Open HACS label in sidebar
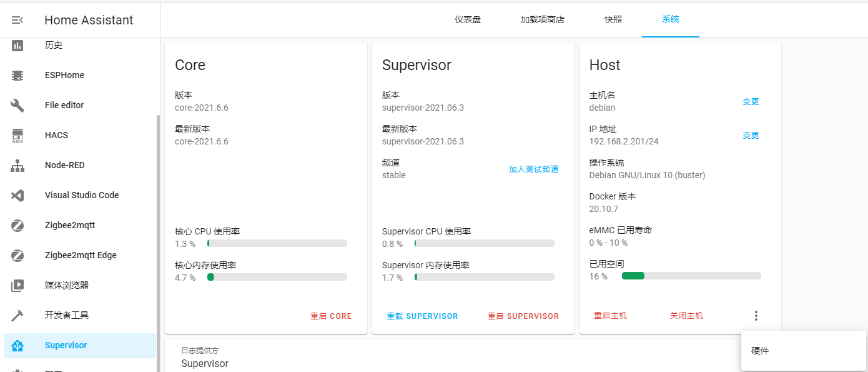The image size is (868, 372). point(56,135)
